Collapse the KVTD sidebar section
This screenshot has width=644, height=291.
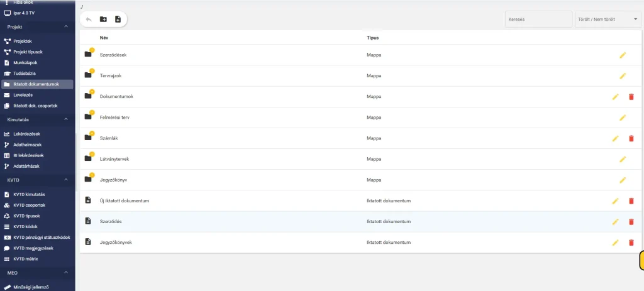coord(66,180)
